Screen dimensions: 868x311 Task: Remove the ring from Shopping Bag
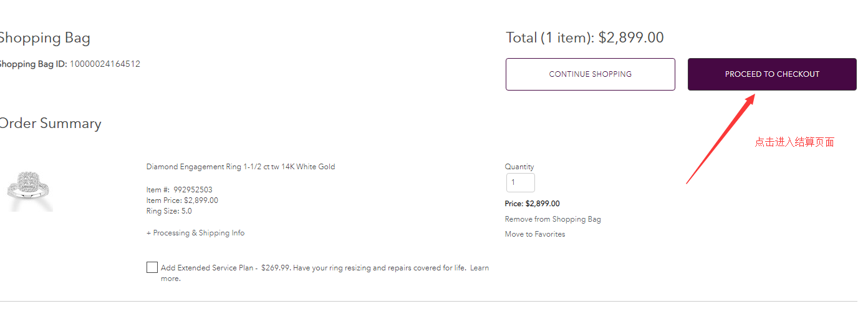pos(552,219)
